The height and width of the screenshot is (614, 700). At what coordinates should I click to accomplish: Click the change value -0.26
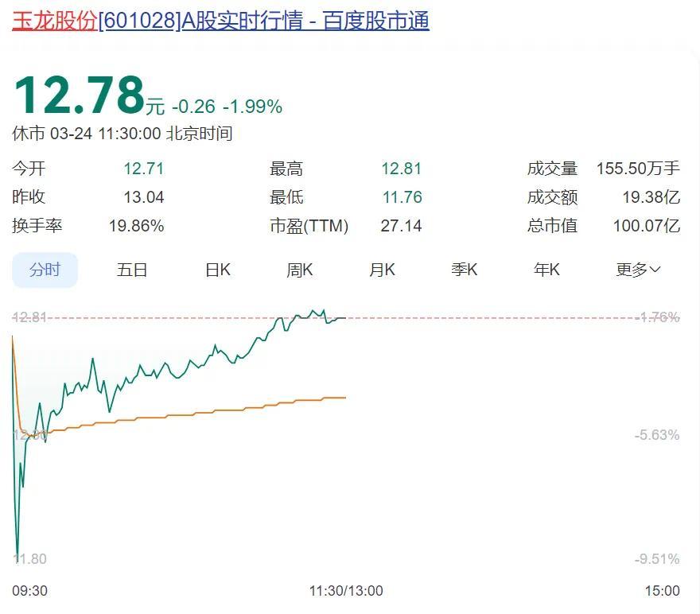193,107
